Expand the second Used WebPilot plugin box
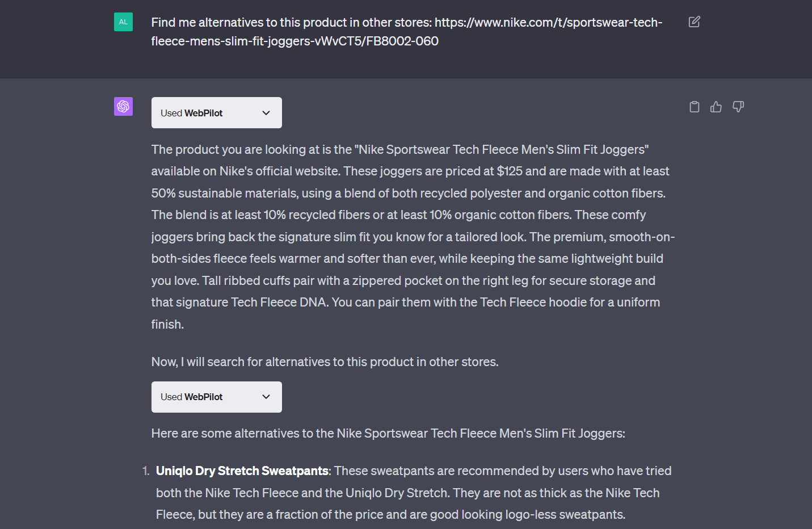Image resolution: width=812 pixels, height=529 pixels. point(216,397)
